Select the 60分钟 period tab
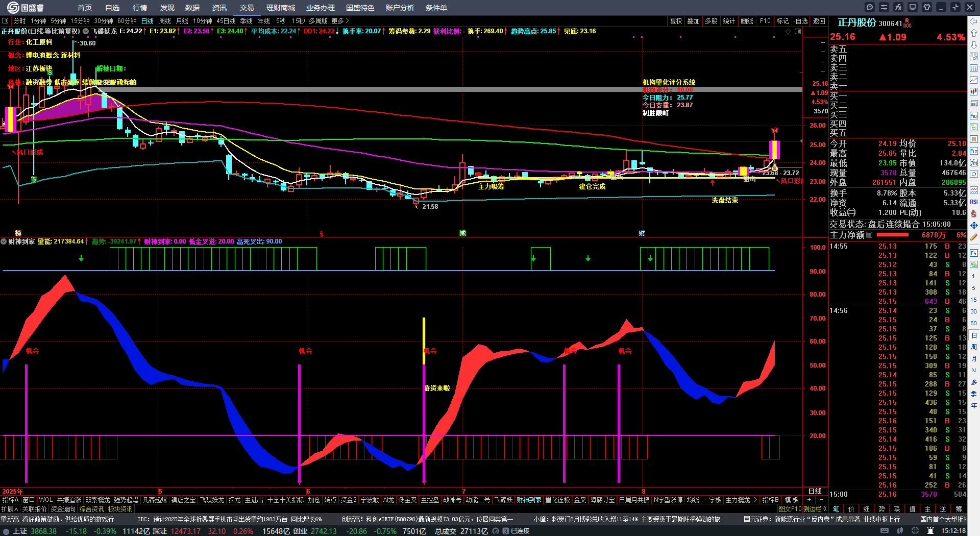 point(127,21)
